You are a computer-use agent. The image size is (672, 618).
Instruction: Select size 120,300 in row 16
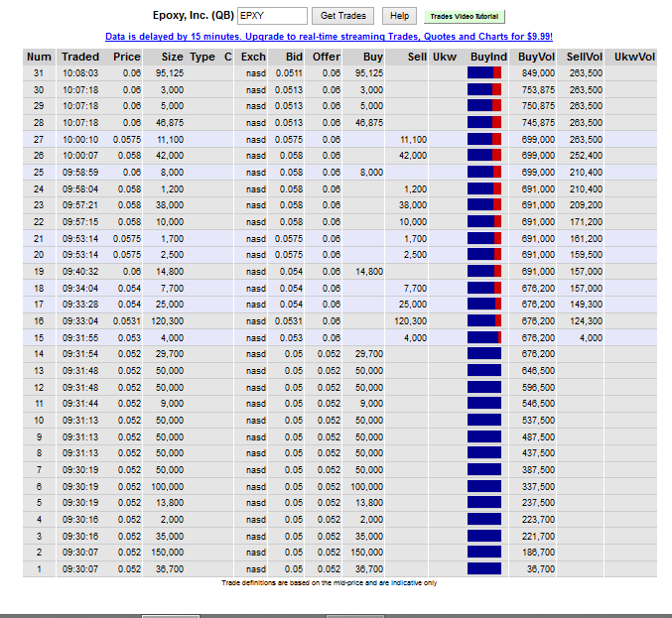pyautogui.click(x=167, y=321)
